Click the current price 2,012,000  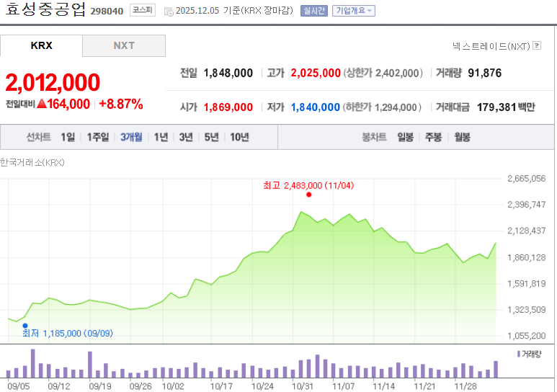(53, 82)
